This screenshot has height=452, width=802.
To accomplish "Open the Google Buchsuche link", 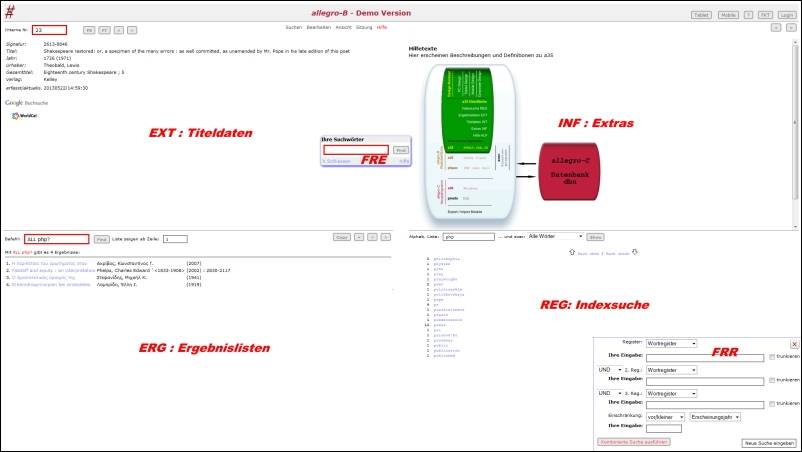I will coord(26,103).
